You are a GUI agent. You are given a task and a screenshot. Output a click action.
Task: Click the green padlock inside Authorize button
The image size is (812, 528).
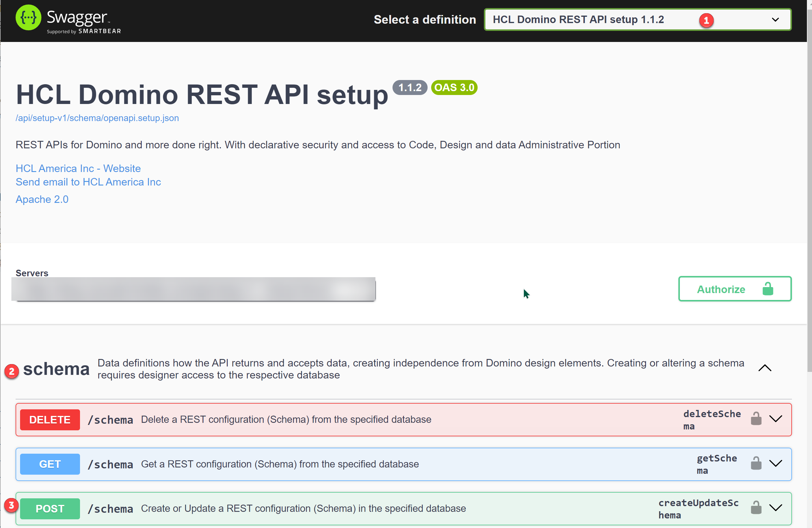tap(768, 289)
